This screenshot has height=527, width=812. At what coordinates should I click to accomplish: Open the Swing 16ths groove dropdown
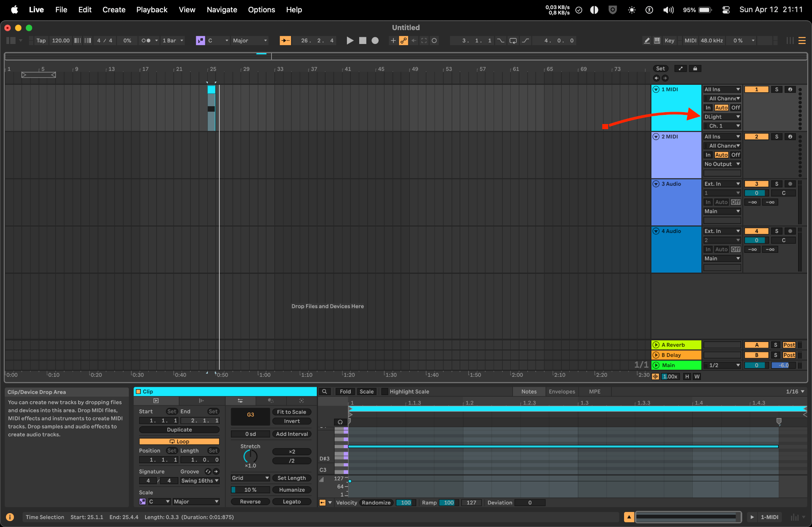tap(200, 481)
